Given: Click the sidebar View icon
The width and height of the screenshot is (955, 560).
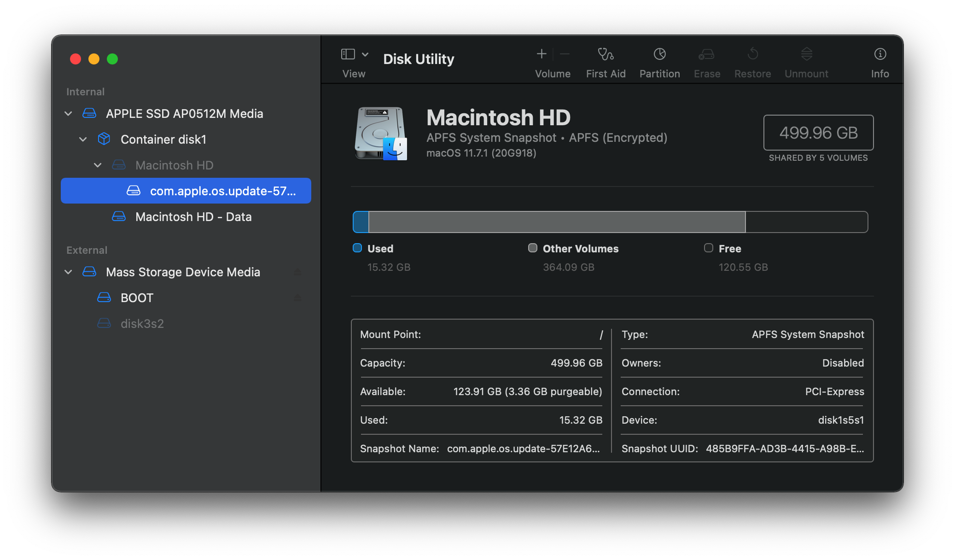Looking at the screenshot, I should (x=348, y=54).
